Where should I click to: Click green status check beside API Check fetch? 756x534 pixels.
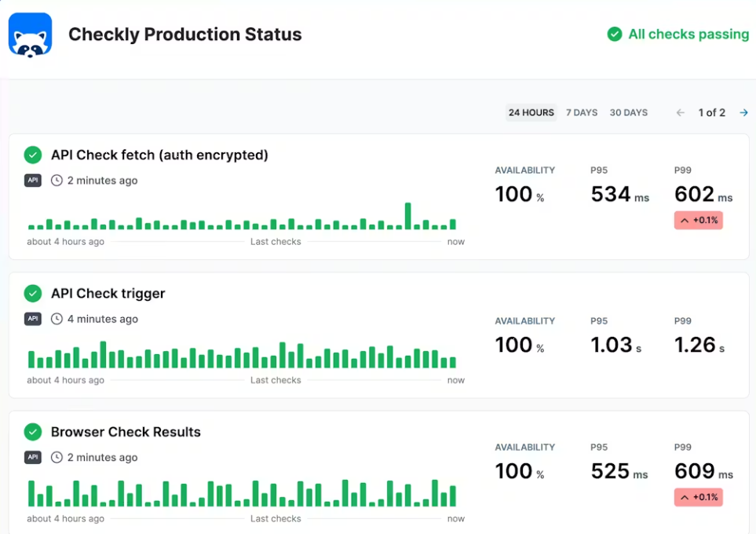33,155
